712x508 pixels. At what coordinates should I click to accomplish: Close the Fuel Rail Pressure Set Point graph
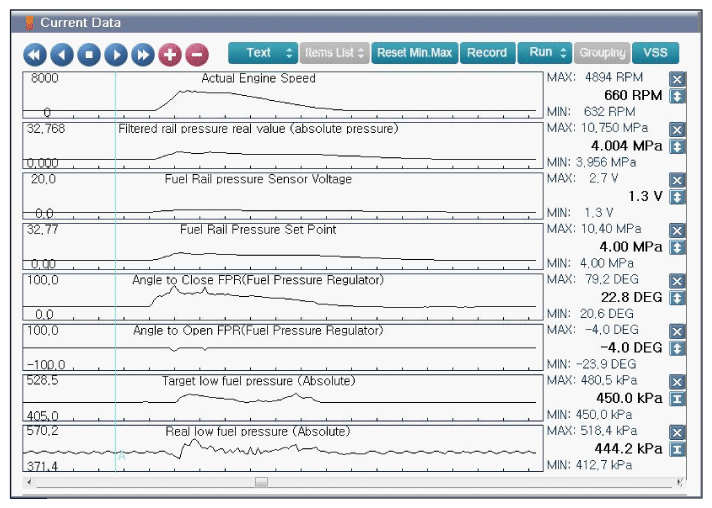coord(677,231)
